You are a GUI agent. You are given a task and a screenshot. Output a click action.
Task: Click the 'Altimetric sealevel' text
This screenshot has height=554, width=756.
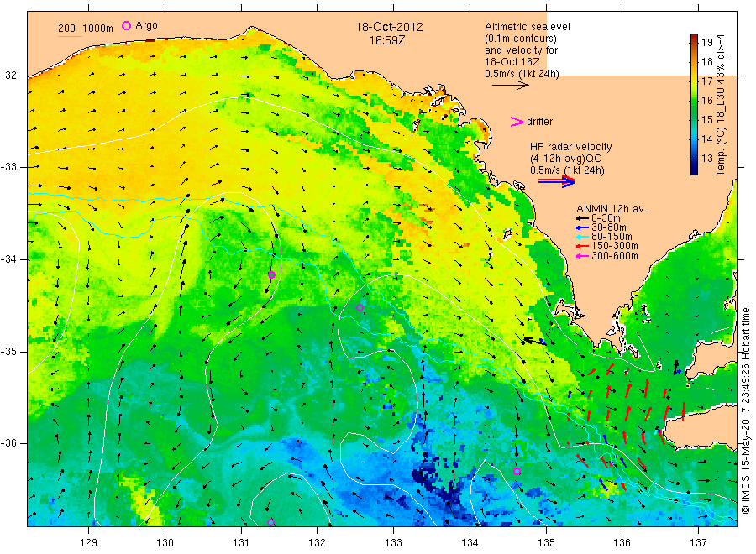point(528,27)
